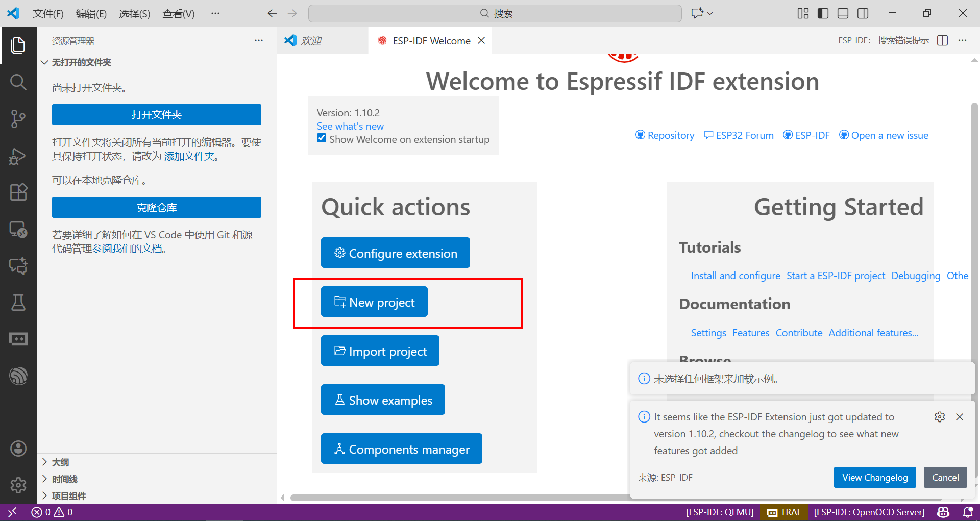Open the 文件(F) menu

pos(48,14)
